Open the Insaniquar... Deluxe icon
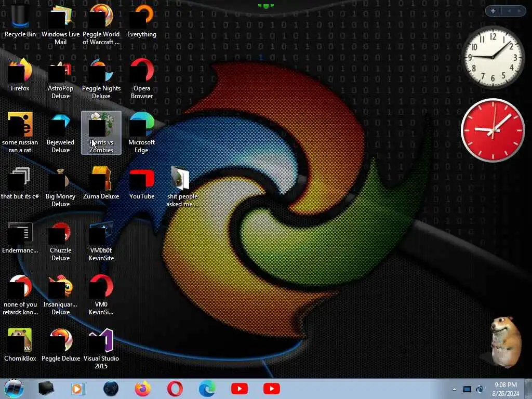The width and height of the screenshot is (532, 399). (x=60, y=295)
